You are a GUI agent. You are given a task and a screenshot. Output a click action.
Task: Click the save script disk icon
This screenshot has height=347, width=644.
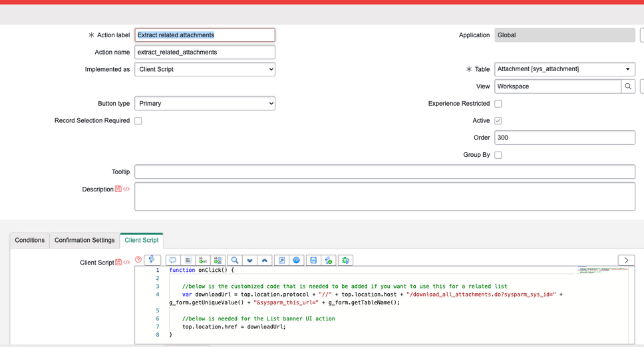click(x=313, y=260)
